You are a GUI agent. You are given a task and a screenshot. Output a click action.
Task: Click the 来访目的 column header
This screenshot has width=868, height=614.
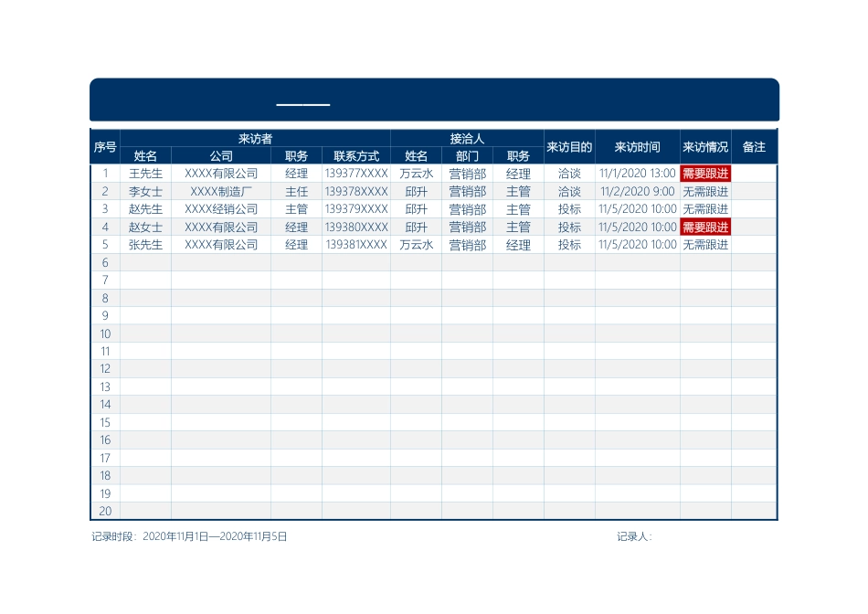click(x=569, y=147)
